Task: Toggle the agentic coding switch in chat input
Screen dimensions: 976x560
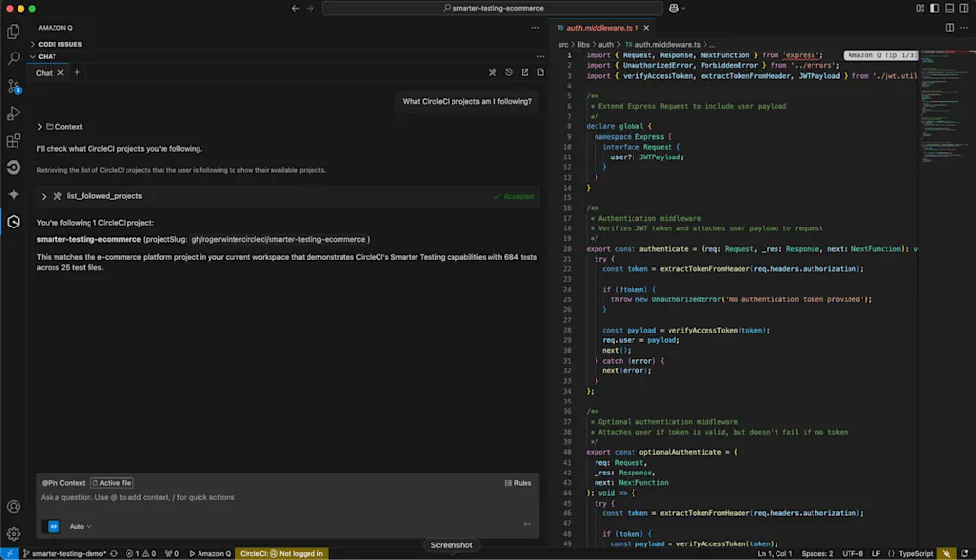Action: click(54, 526)
